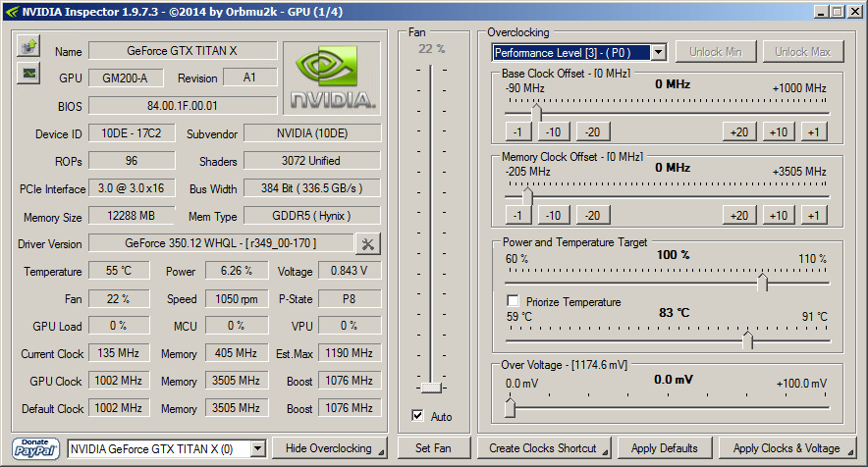Screen dimensions: 868x467
Task: Click Memory Clock Offset +10 button
Action: click(779, 215)
